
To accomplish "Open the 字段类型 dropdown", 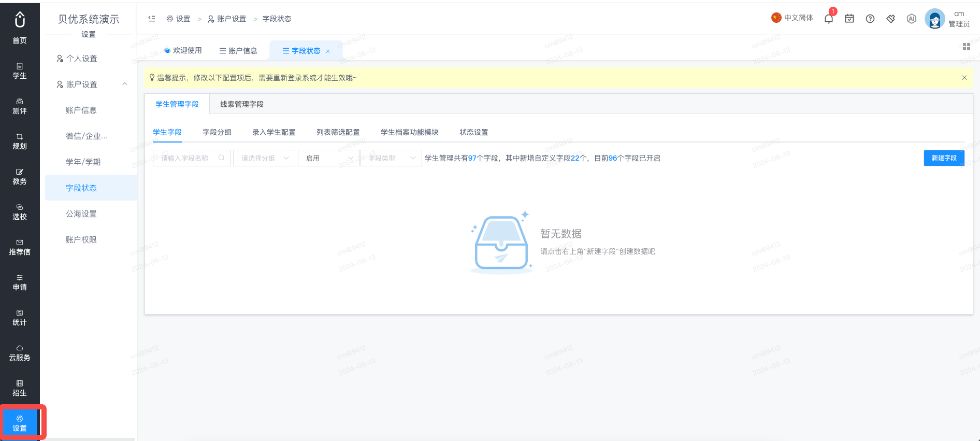I will pos(391,158).
